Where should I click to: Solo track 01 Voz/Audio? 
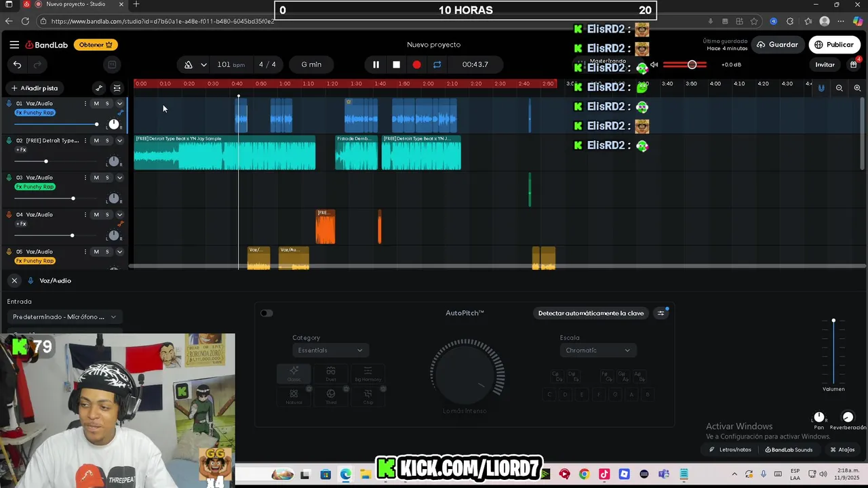(x=107, y=104)
